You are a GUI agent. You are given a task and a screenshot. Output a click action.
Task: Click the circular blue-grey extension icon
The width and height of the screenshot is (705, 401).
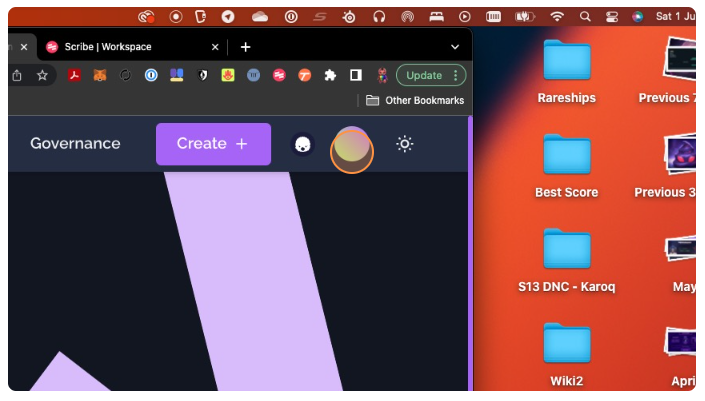click(x=254, y=75)
